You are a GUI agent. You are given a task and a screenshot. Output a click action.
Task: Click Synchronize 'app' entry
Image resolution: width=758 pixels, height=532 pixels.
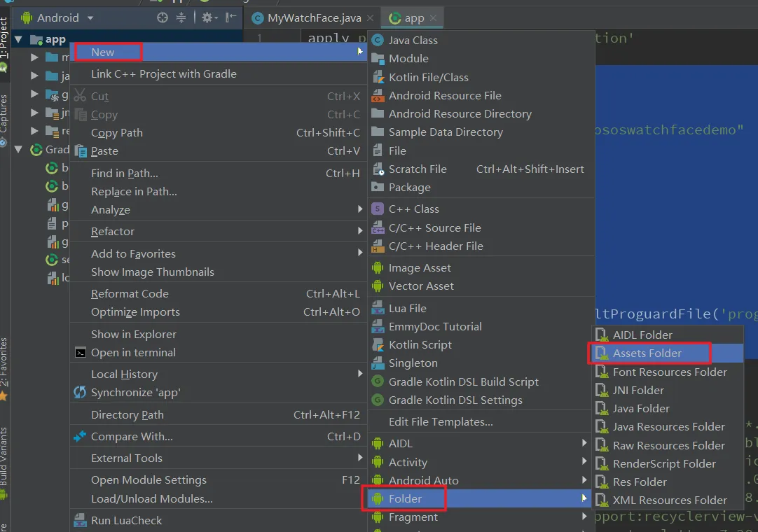point(135,393)
